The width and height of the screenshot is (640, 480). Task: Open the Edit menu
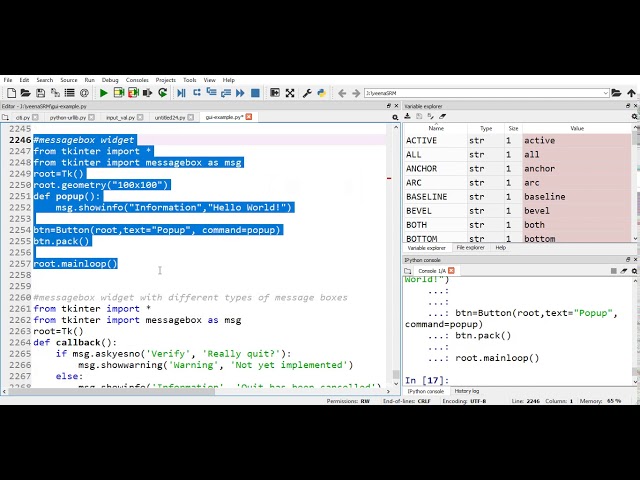point(24,80)
